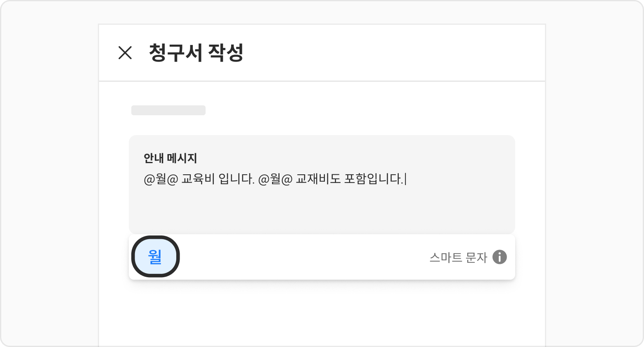This screenshot has width=644, height=347.
Task: Place cursor on first @월@ token
Action: coord(161,180)
